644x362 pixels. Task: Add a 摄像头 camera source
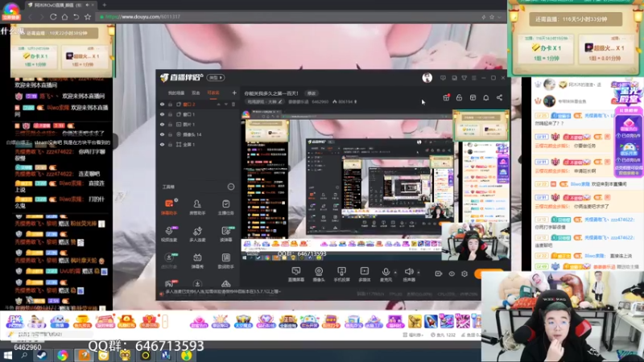(319, 274)
